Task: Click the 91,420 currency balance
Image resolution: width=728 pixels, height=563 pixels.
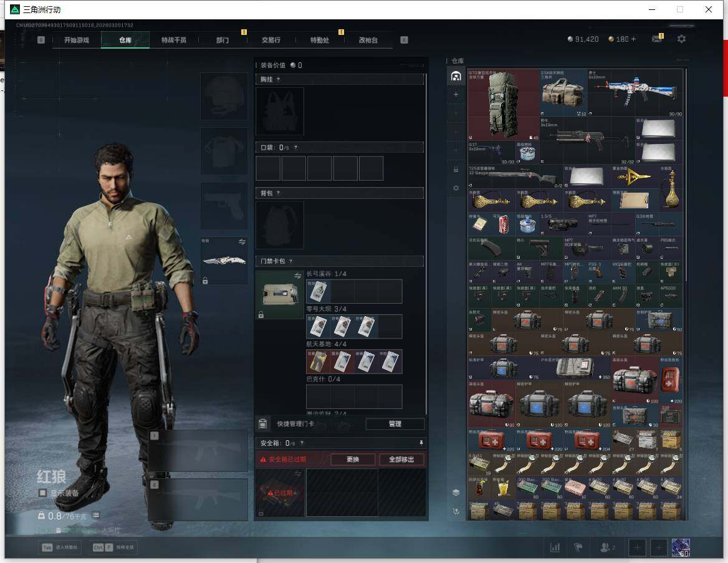Action: (x=583, y=39)
